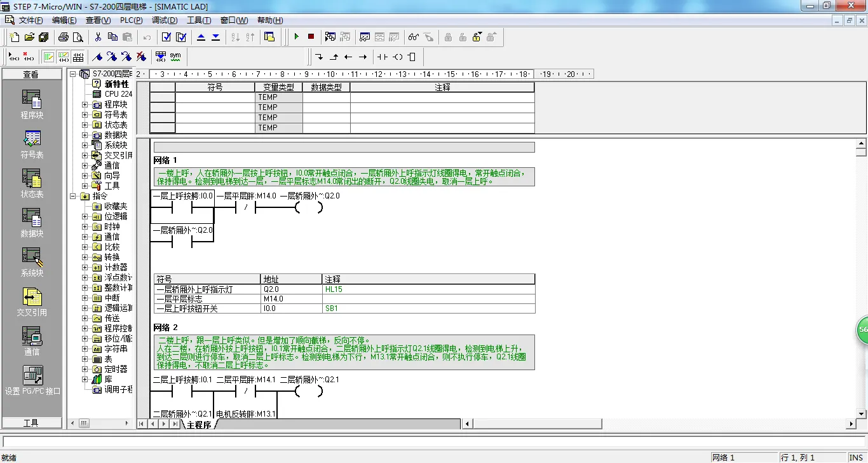Insert an upward line in the ladder
The width and height of the screenshot is (868, 463).
pos(334,57)
